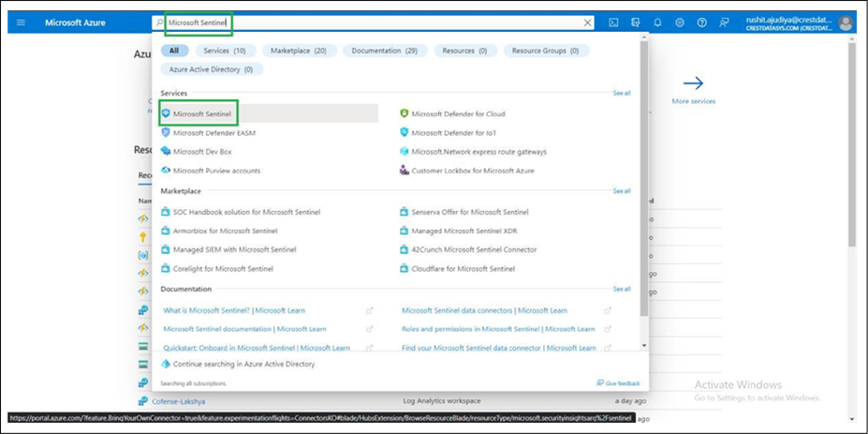This screenshot has width=868, height=434.
Task: Click the search dropdown scrollbar
Action: [x=644, y=177]
